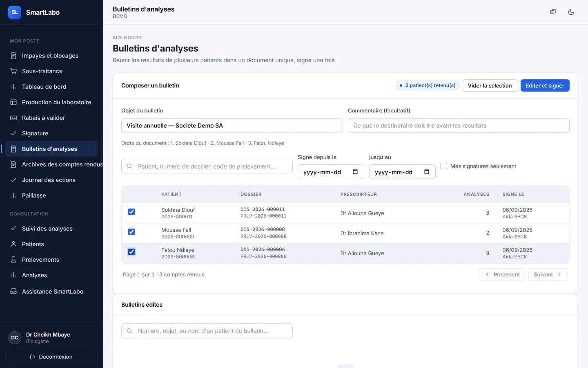Click the Paillasse bar chart icon
This screenshot has height=368, width=588.
(13, 195)
